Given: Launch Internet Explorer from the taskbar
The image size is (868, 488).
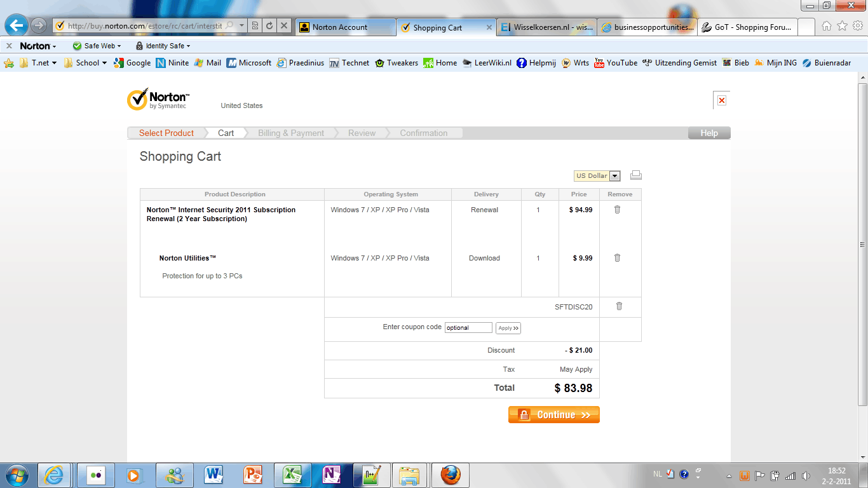Looking at the screenshot, I should [54, 475].
